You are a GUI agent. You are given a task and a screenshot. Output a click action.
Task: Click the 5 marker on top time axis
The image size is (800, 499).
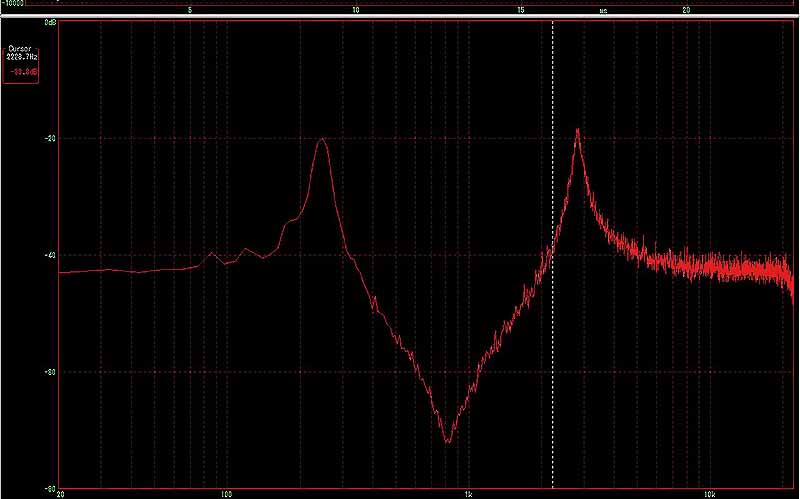click(x=190, y=10)
